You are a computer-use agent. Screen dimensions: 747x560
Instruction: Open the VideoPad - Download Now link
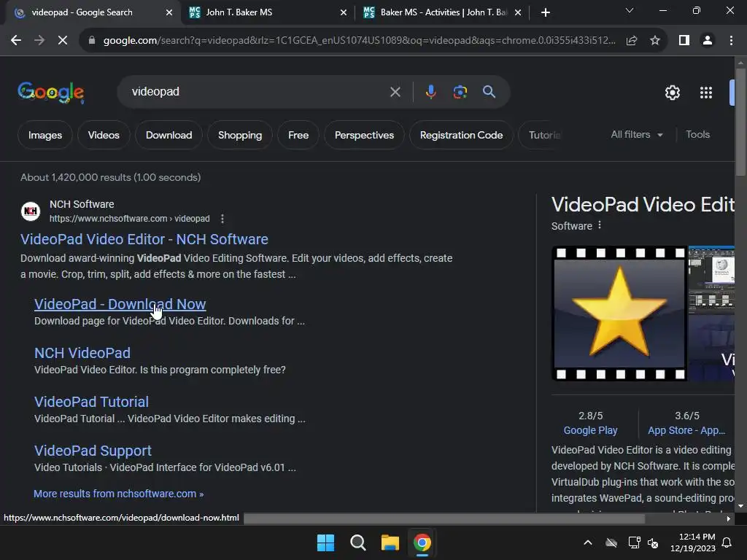click(x=120, y=304)
